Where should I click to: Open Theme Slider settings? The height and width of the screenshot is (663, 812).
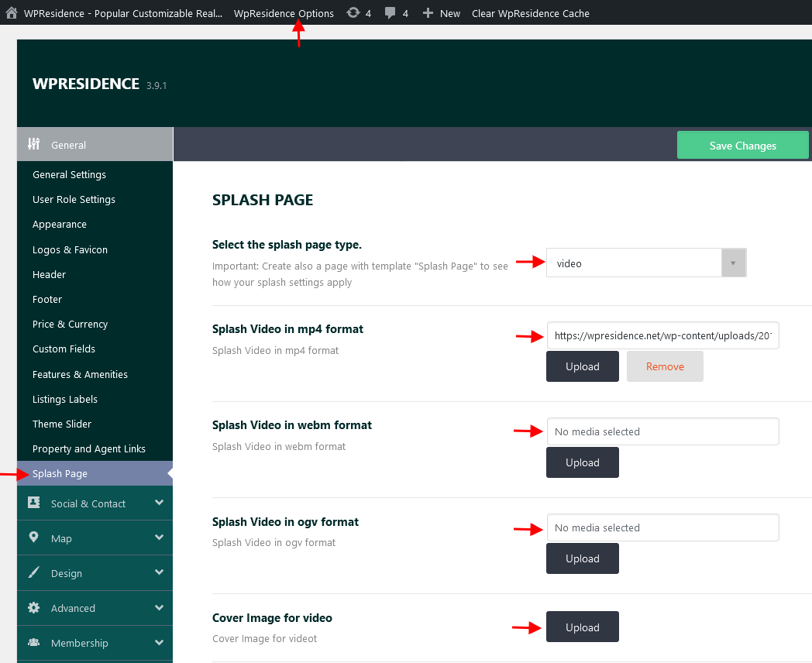[x=62, y=424]
